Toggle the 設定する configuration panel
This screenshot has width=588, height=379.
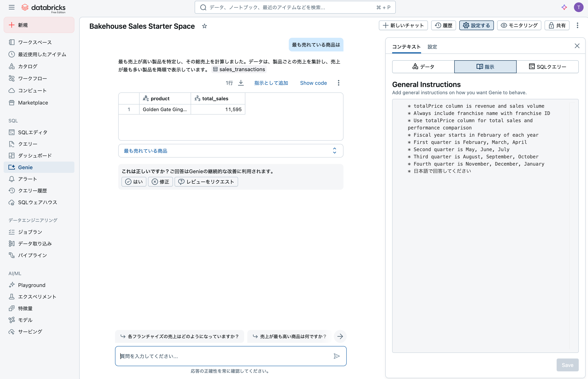(x=476, y=25)
